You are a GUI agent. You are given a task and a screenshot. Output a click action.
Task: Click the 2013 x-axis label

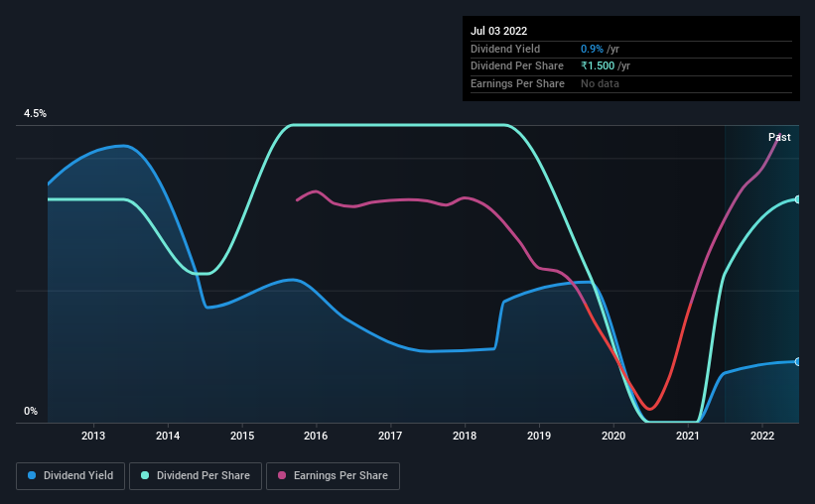click(x=93, y=436)
